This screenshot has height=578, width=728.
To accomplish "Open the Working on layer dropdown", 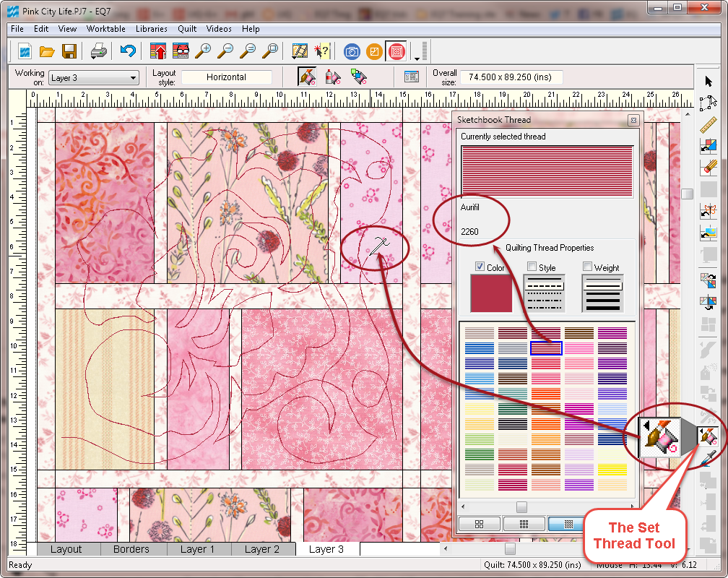I will point(134,77).
